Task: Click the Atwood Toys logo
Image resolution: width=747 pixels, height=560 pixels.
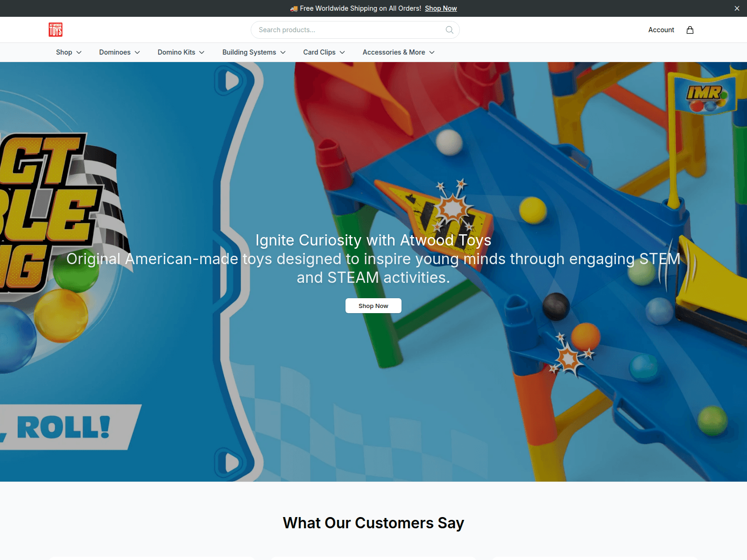Action: coord(56,30)
